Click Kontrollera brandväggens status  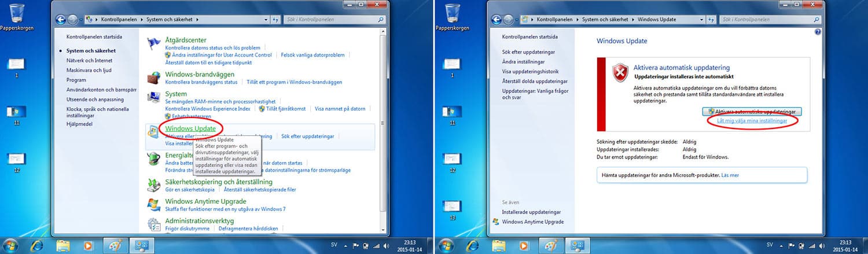pos(201,82)
